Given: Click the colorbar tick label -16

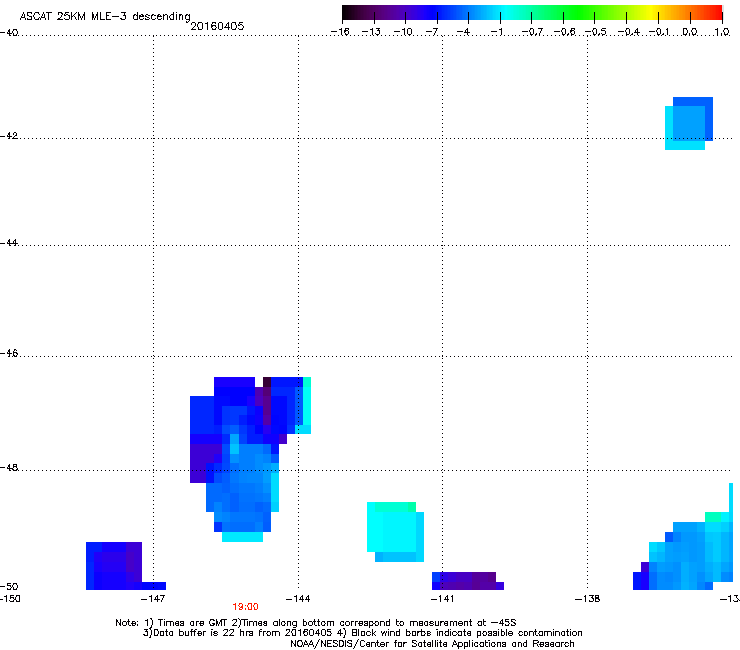Looking at the screenshot, I should click(x=340, y=32).
